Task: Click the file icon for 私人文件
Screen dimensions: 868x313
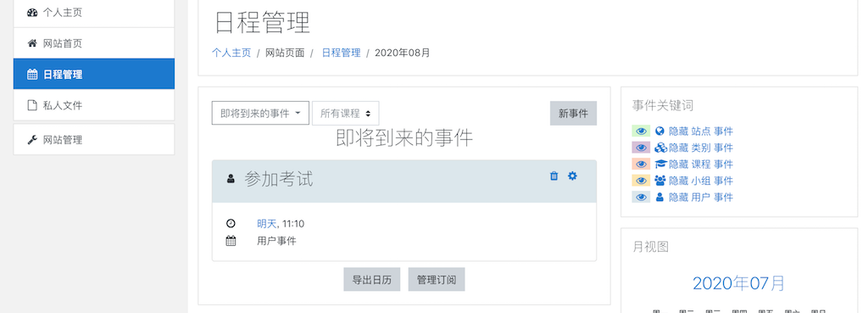Action: click(32, 105)
